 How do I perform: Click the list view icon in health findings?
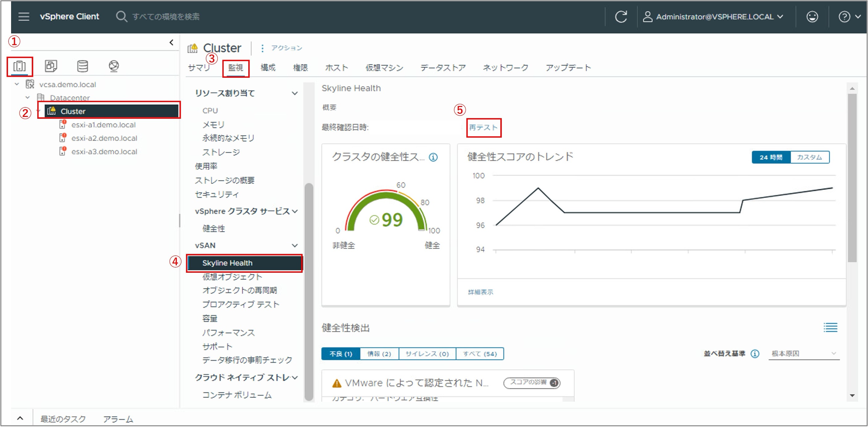click(830, 327)
